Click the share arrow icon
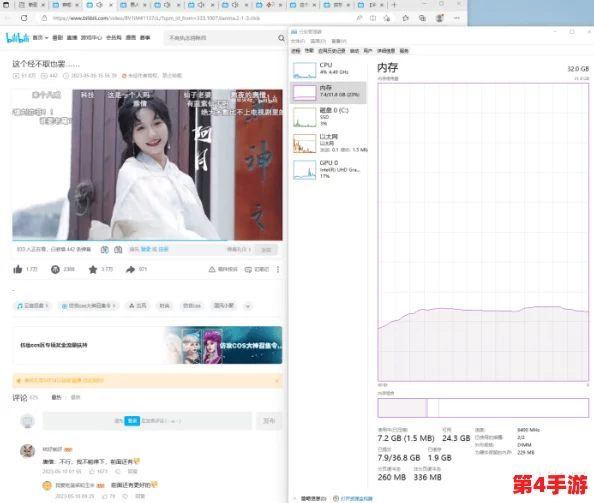The width and height of the screenshot is (594, 503). pyautogui.click(x=130, y=269)
